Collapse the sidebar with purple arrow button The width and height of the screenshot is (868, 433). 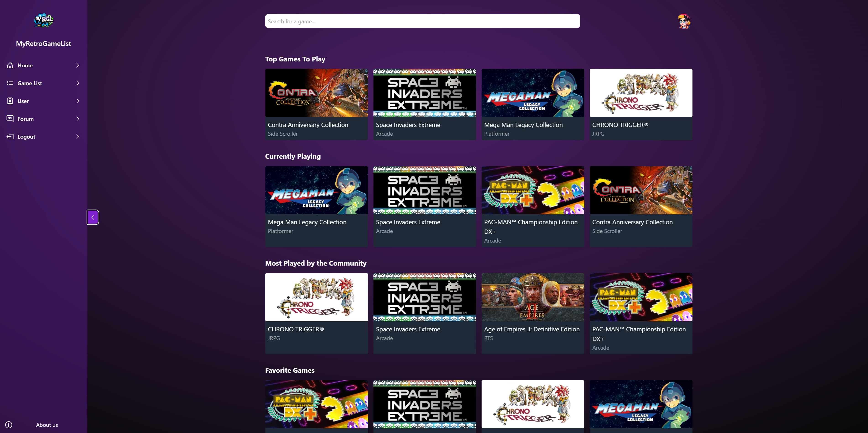[93, 217]
